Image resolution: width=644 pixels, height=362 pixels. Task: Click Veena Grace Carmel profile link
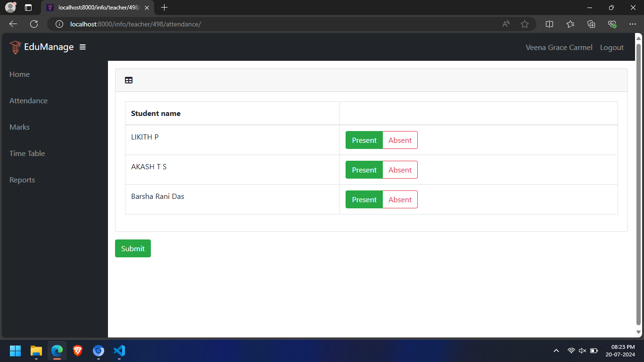[559, 48]
